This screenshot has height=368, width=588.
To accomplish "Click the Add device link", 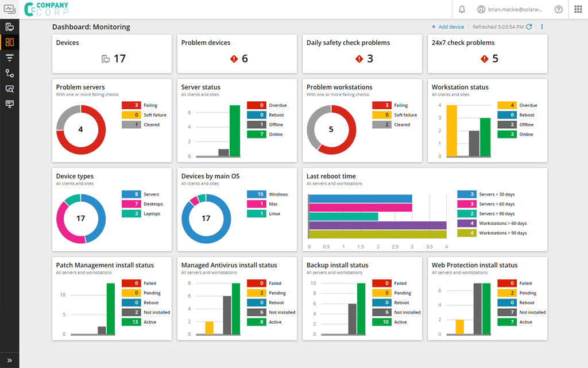I will click(x=448, y=27).
